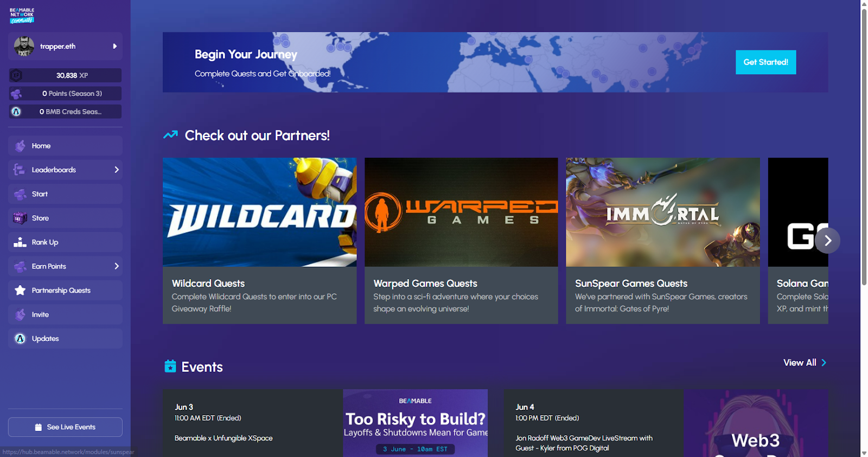Click the Earn Points sidebar icon
Viewport: 868px width, 457px height.
tap(20, 266)
